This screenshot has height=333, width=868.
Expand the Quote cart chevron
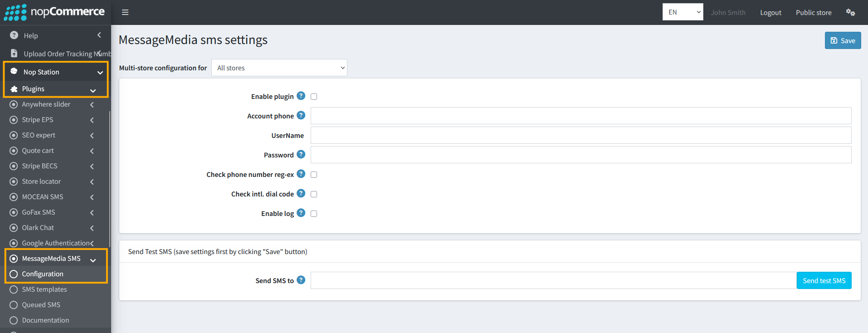(92, 151)
